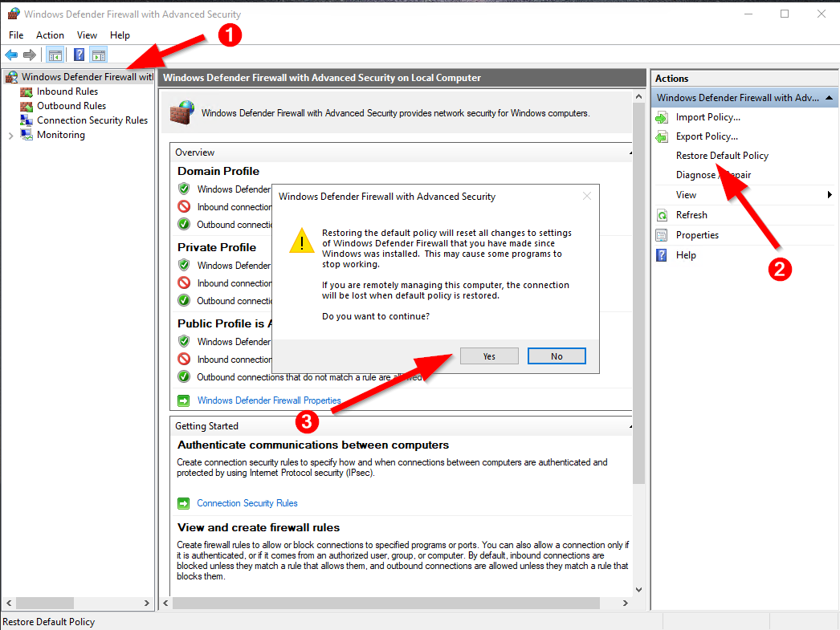Click the center pane's vertical scrollbar down arrow

click(639, 589)
